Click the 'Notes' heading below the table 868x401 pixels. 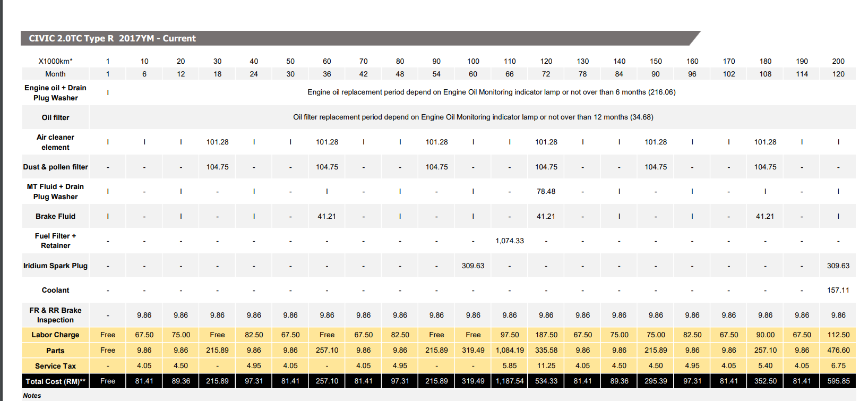tap(32, 396)
